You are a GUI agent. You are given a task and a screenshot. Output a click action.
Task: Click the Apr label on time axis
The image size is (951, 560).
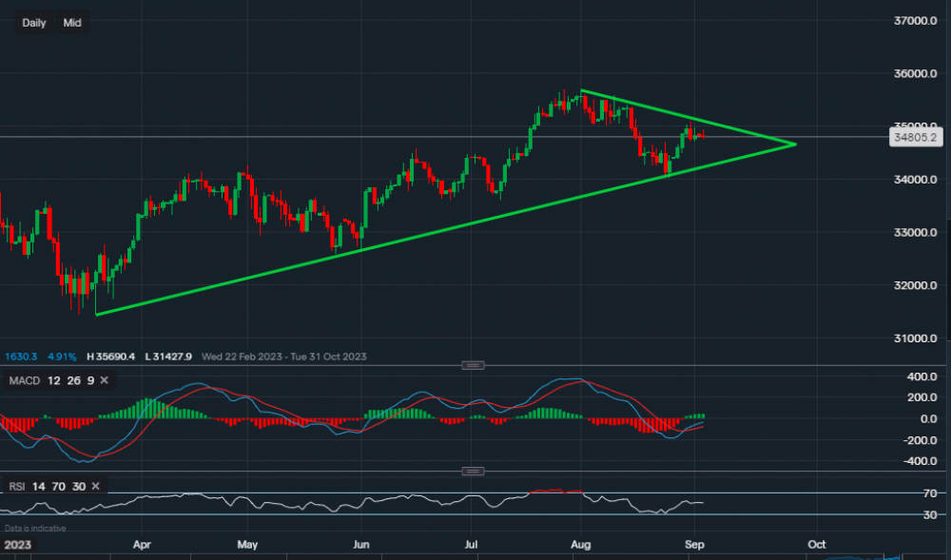click(141, 546)
